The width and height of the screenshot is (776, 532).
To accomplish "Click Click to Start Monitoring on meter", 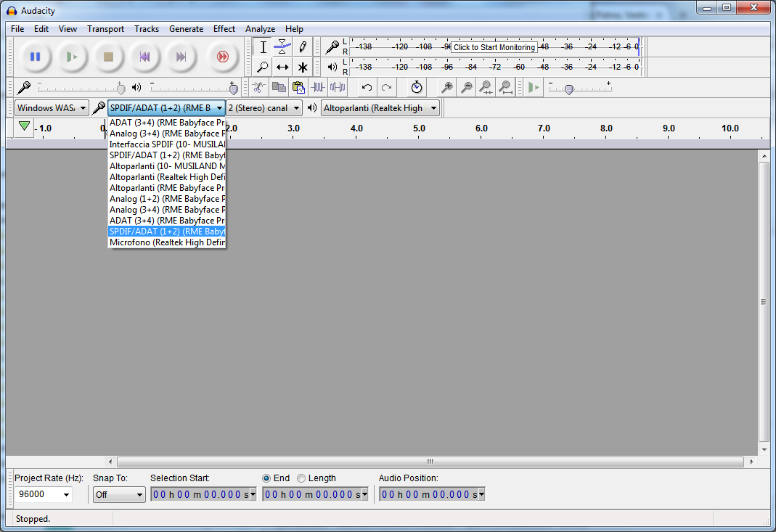I will 494,47.
